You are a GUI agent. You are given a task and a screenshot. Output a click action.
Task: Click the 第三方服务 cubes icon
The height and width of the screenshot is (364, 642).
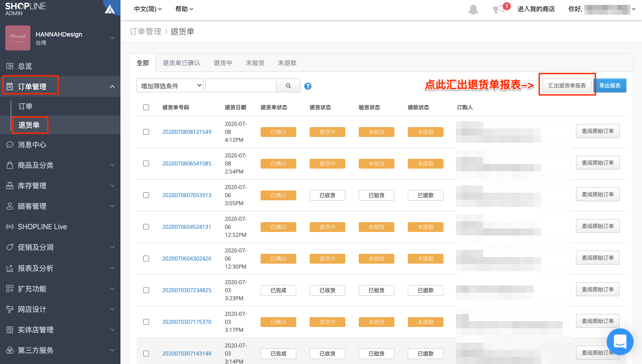[x=9, y=350]
